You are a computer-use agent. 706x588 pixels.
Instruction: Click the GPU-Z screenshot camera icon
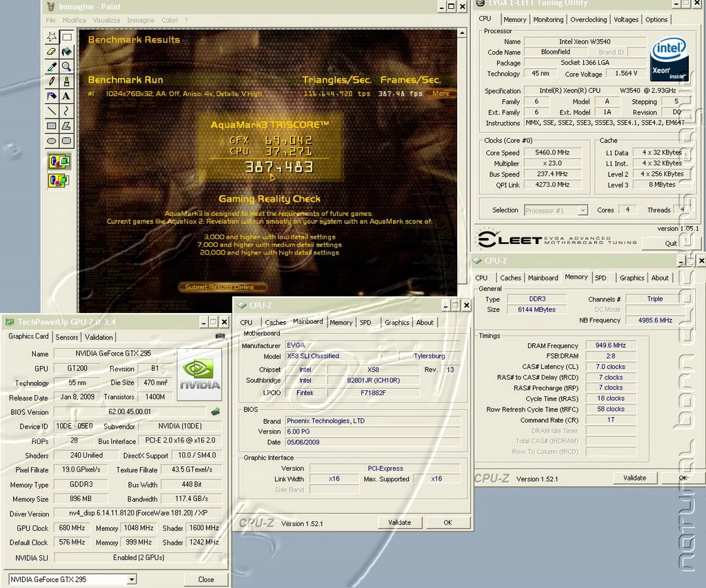pyautogui.click(x=220, y=336)
